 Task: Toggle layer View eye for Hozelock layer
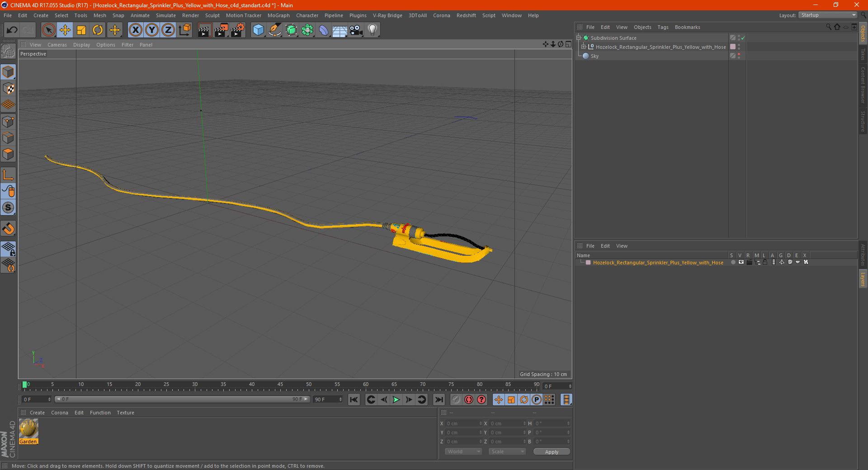[741, 262]
